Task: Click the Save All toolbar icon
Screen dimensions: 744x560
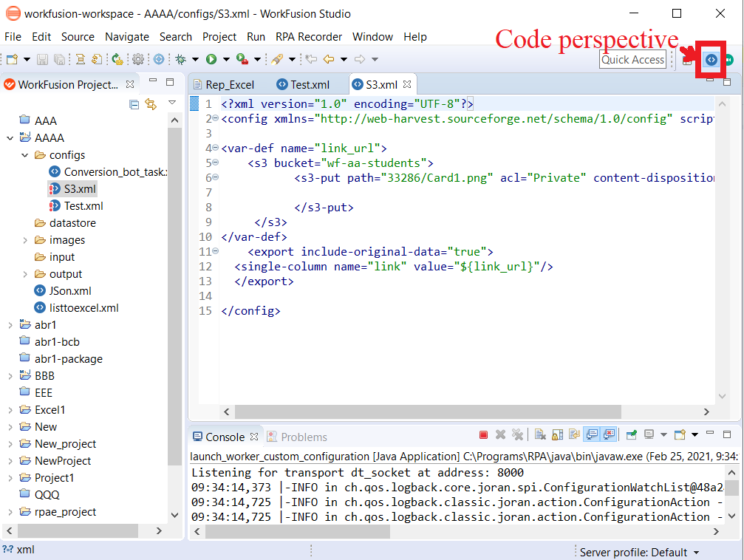Action: (x=59, y=59)
